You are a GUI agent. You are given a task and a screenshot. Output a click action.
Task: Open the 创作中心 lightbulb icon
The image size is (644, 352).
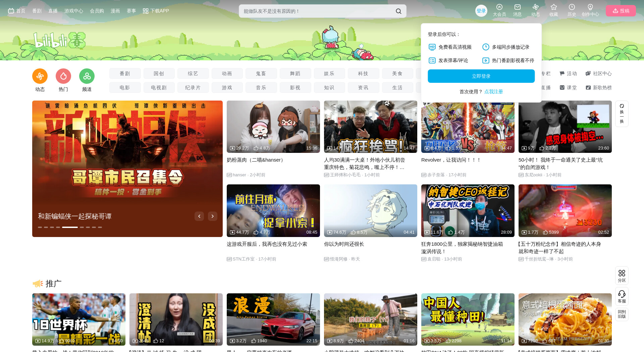click(x=590, y=10)
